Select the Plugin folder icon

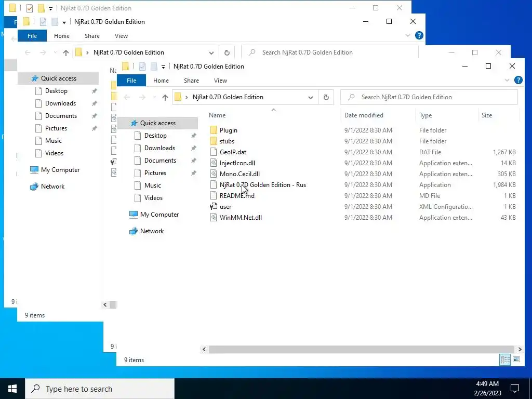[214, 130]
